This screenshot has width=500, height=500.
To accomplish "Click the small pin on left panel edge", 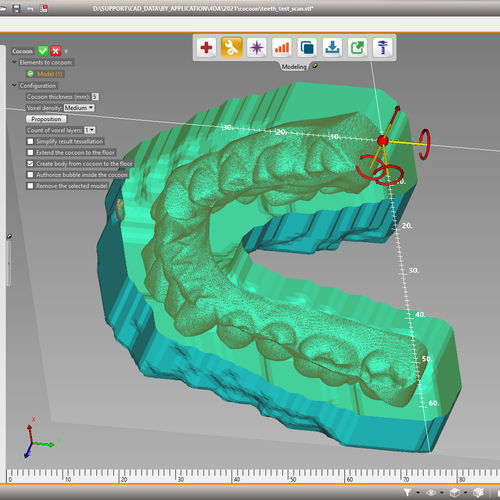I will [x=9, y=236].
